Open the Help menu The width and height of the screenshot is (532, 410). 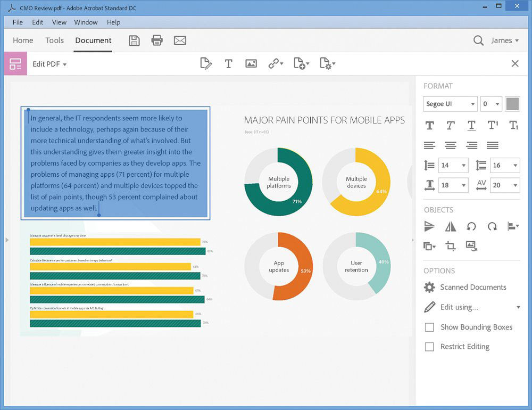113,22
